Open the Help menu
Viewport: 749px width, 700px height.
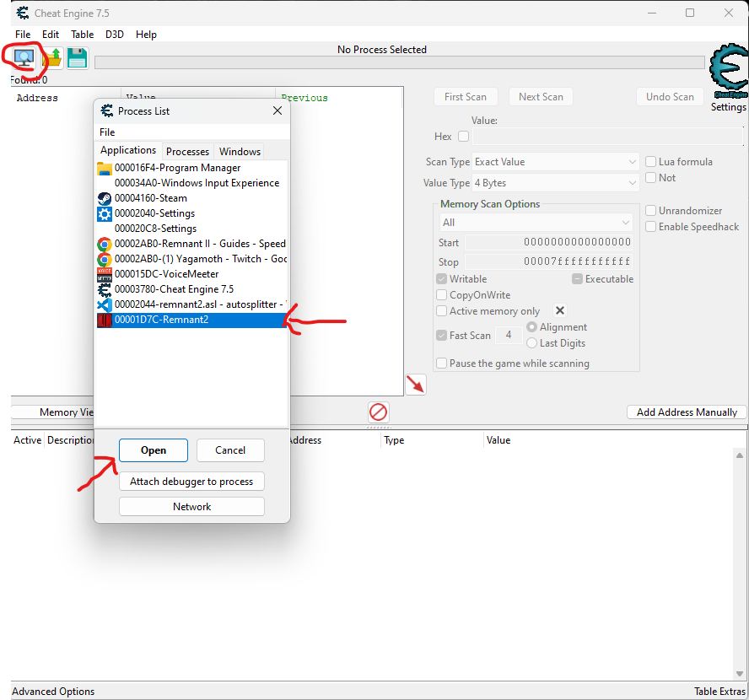[146, 35]
